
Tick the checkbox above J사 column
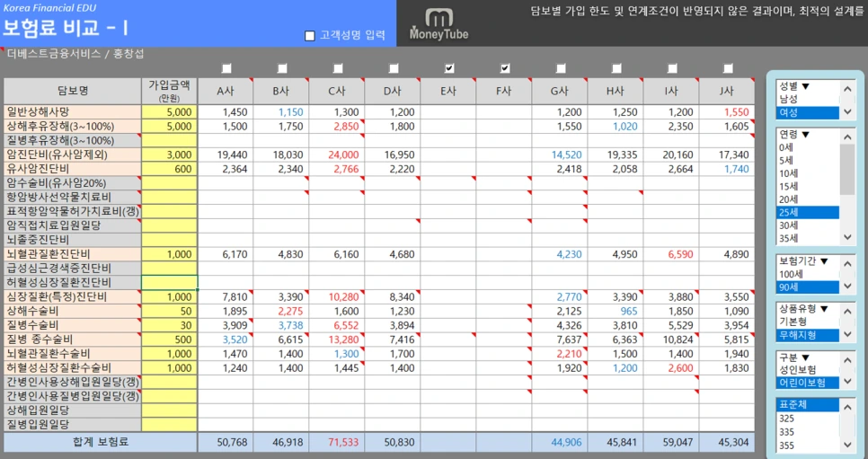(x=728, y=68)
